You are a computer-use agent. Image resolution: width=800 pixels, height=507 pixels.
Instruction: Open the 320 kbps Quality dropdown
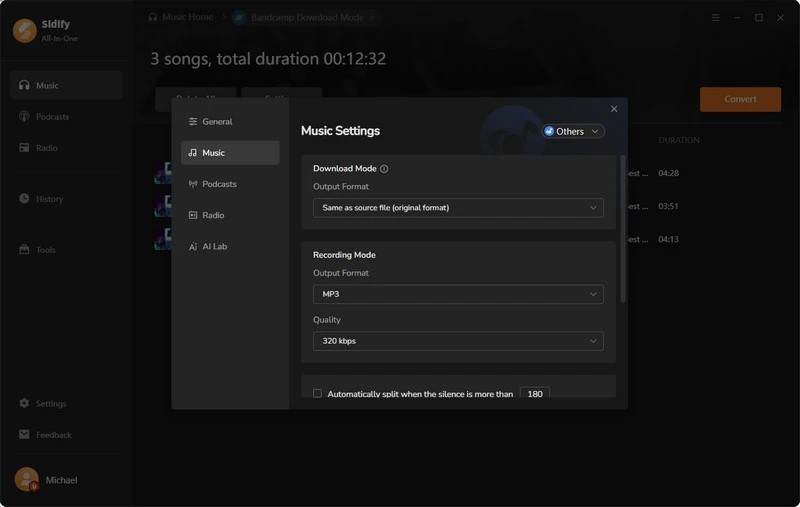458,341
